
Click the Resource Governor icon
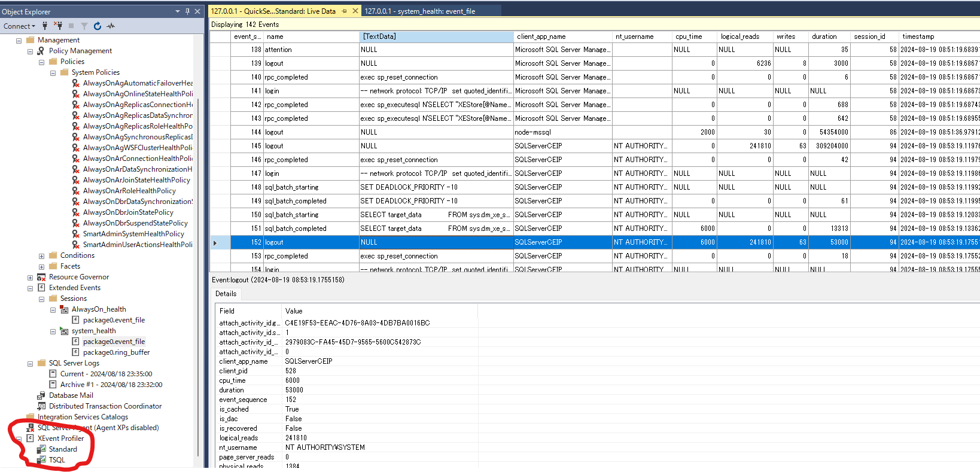[x=41, y=277]
